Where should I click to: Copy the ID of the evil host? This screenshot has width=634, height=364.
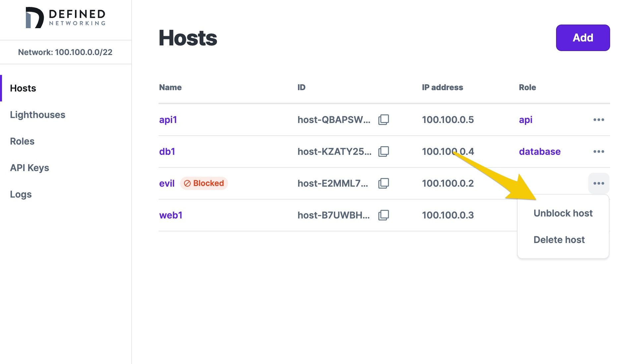384,183
